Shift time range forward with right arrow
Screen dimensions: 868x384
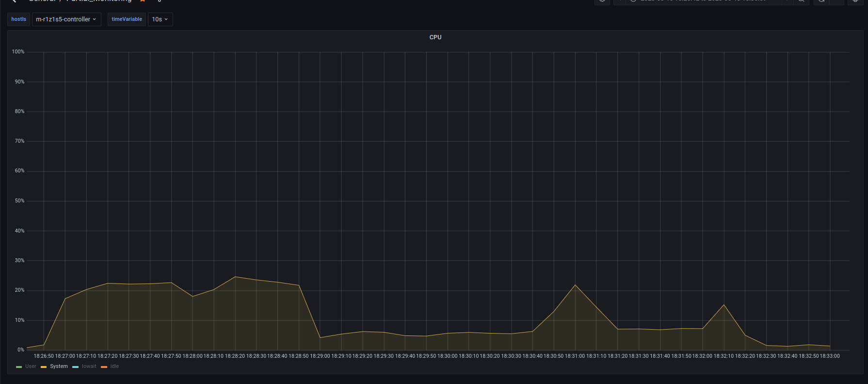coord(787,1)
